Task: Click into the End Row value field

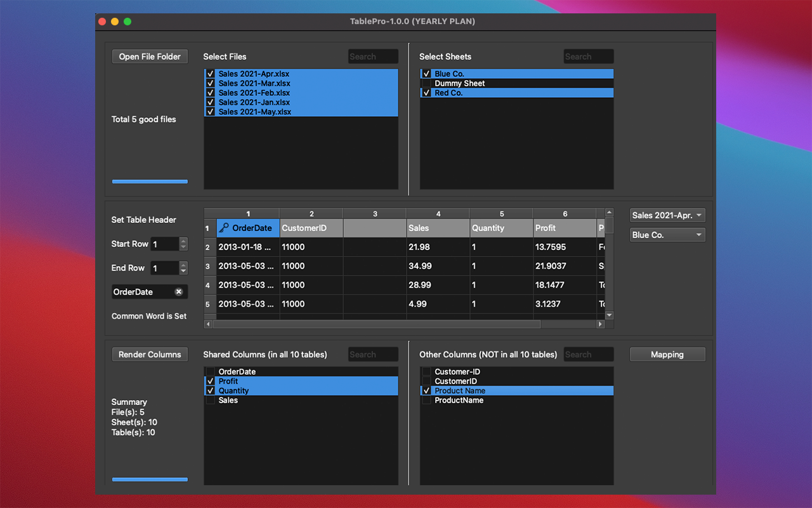Action: [x=164, y=268]
